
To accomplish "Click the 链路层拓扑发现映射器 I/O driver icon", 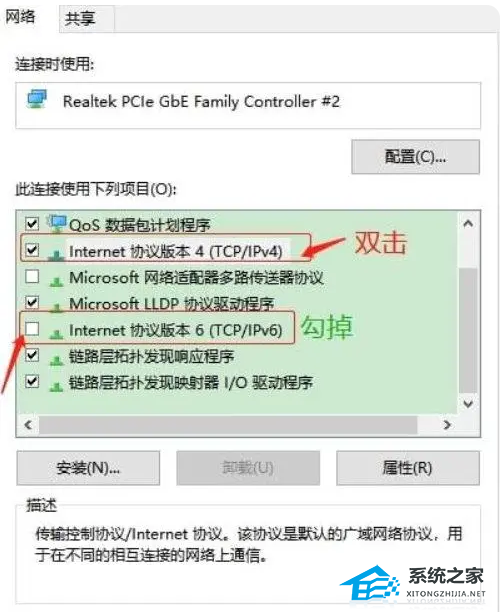I will point(57,386).
